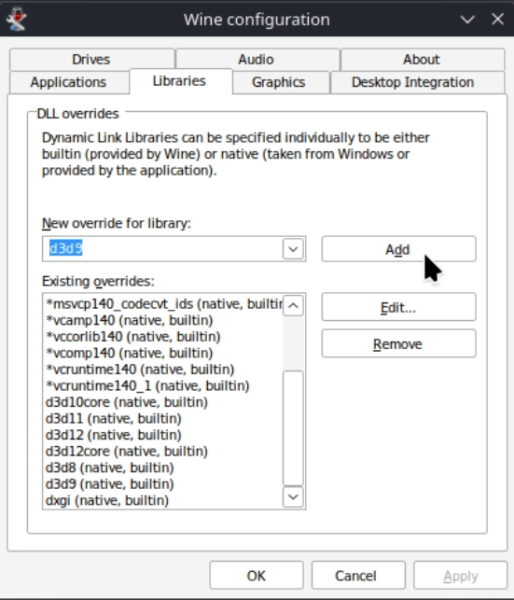Select *vccorlib140 (native, builtin) entry
The height and width of the screenshot is (600, 514).
(163, 337)
